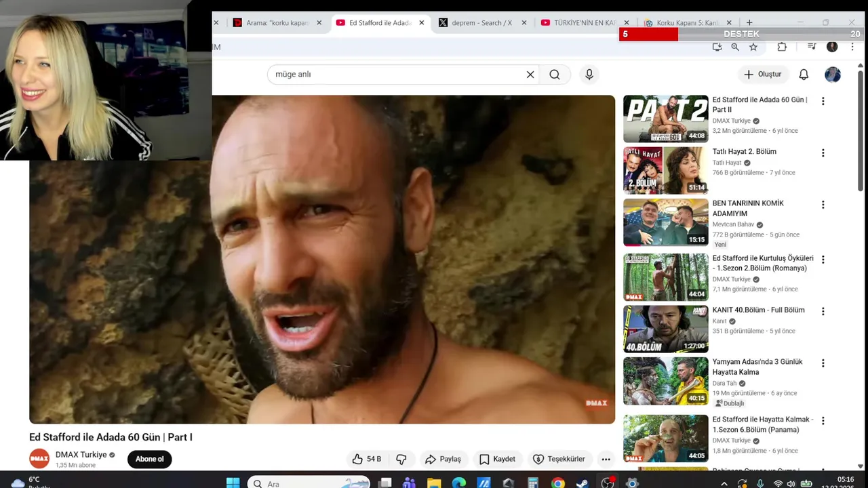Open options menu for 'Hayatta Kalmak' Panama video
868x488 pixels.
click(823, 421)
